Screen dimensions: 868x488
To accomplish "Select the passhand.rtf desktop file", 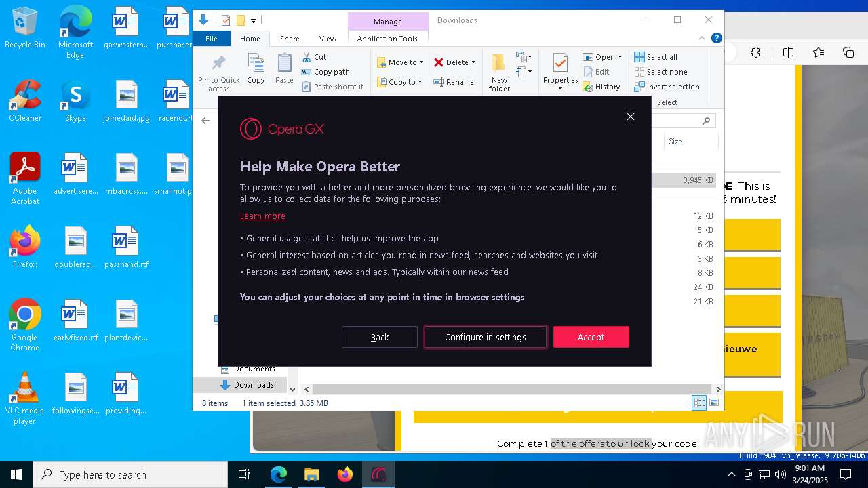I will [126, 247].
